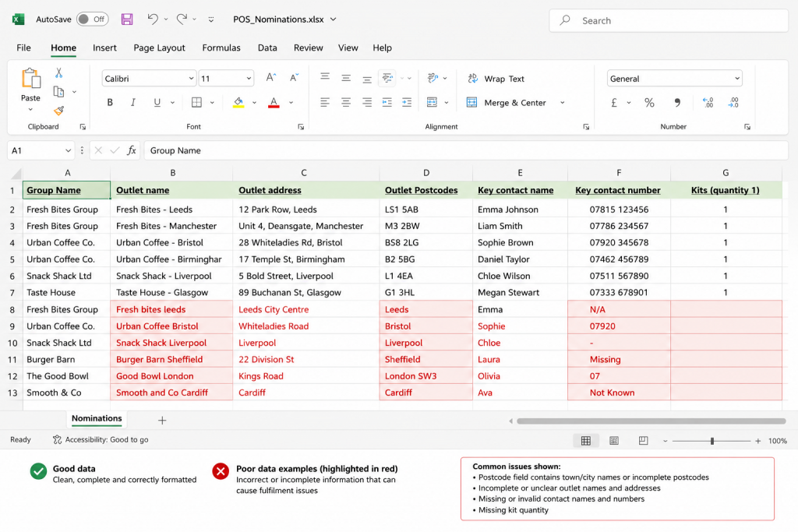The image size is (798, 532).
Task: Open Alignment settings dialog launcher
Action: 586,127
